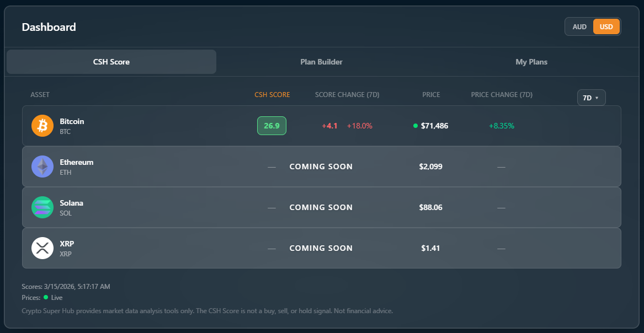Select the USD currency option
Screen dimensions: 644x333
(606, 26)
